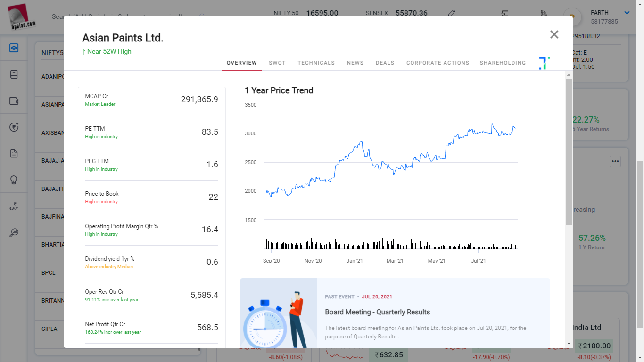The image size is (644, 362).
Task: Click the Price to Book value 22
Action: click(214, 197)
